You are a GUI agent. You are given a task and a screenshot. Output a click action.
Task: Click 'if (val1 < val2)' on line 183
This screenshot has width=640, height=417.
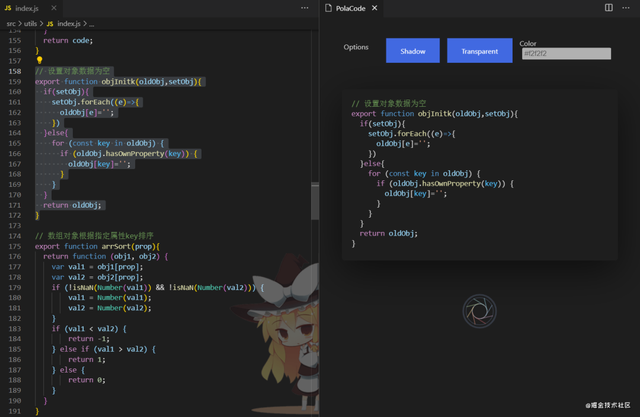pos(85,328)
